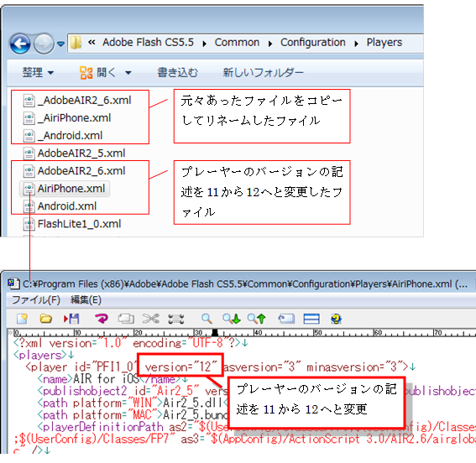Click the Explorer Forward arrow button
Viewport: 476px width, 463px height.
(x=44, y=44)
